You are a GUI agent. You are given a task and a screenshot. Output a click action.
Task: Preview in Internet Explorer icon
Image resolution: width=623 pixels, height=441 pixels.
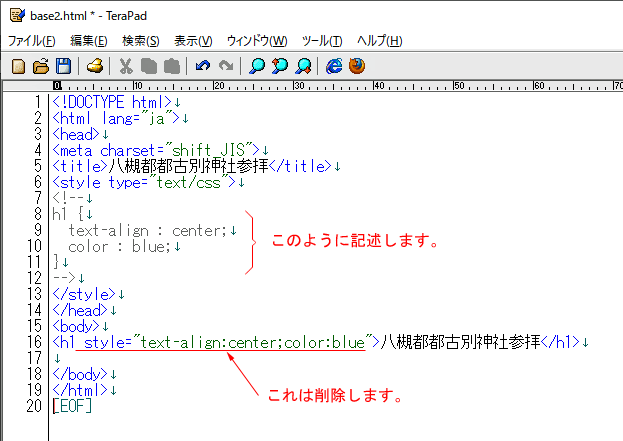[334, 66]
